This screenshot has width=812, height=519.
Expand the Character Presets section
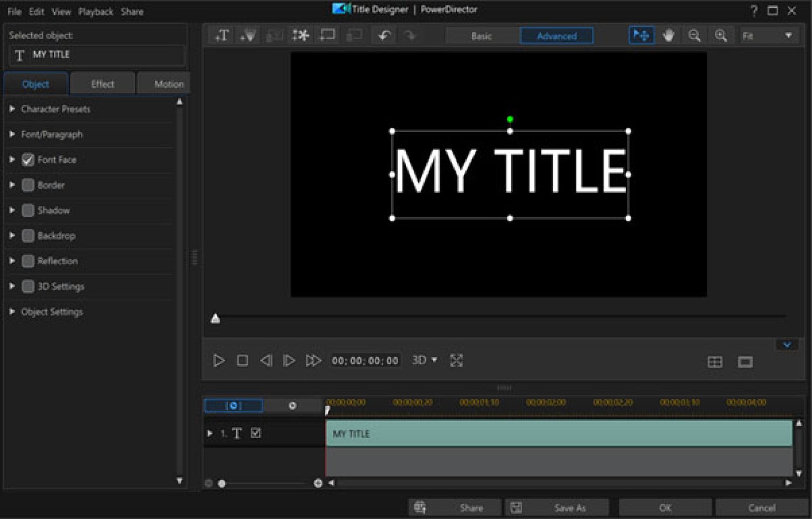pos(12,109)
